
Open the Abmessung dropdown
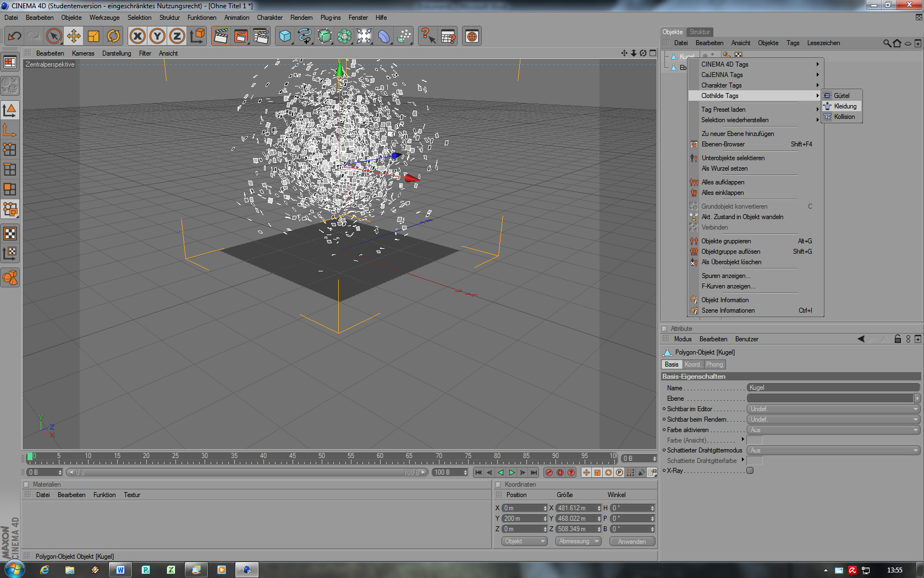coord(578,541)
